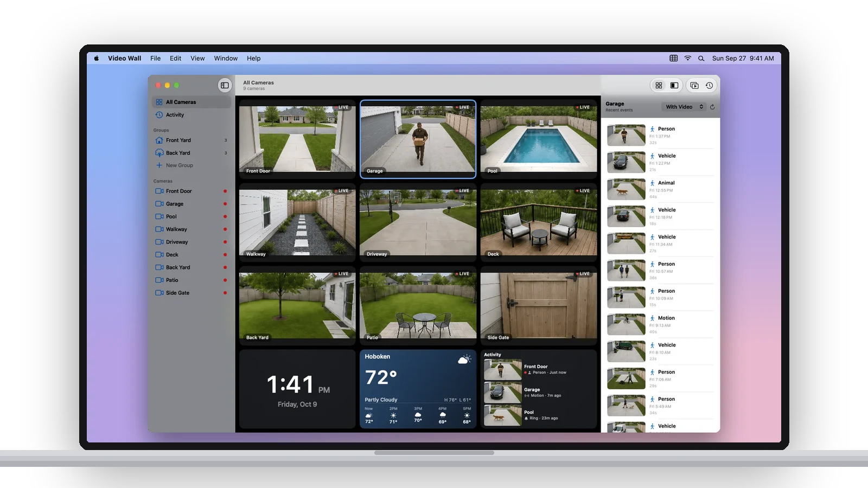Image resolution: width=868 pixels, height=488 pixels.
Task: Open the With Video filter dropdown
Action: [684, 107]
